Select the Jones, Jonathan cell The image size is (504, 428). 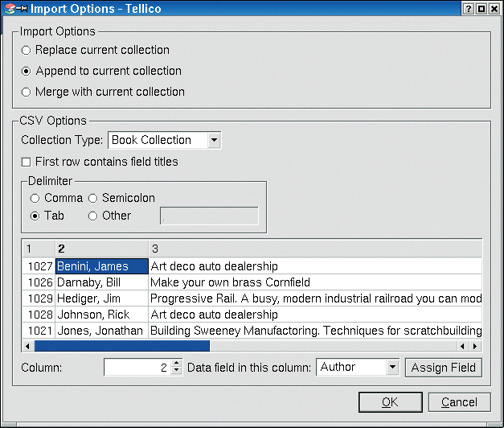click(x=102, y=331)
